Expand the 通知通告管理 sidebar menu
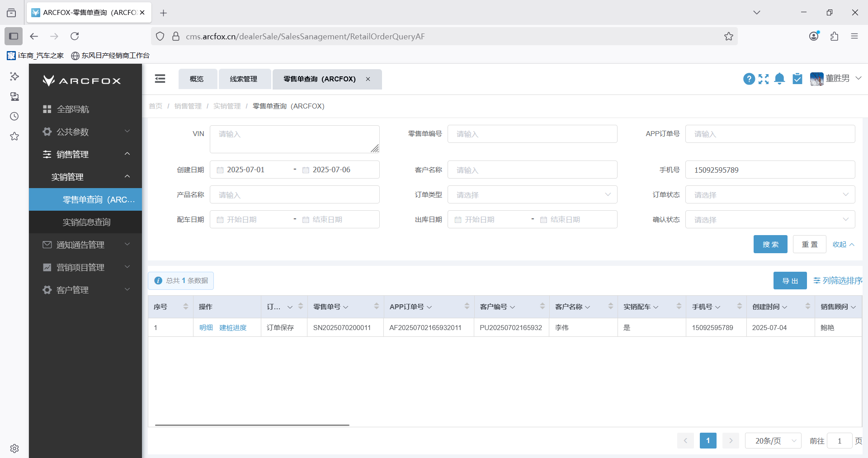Screen dimensions: 868x458 pyautogui.click(x=85, y=245)
